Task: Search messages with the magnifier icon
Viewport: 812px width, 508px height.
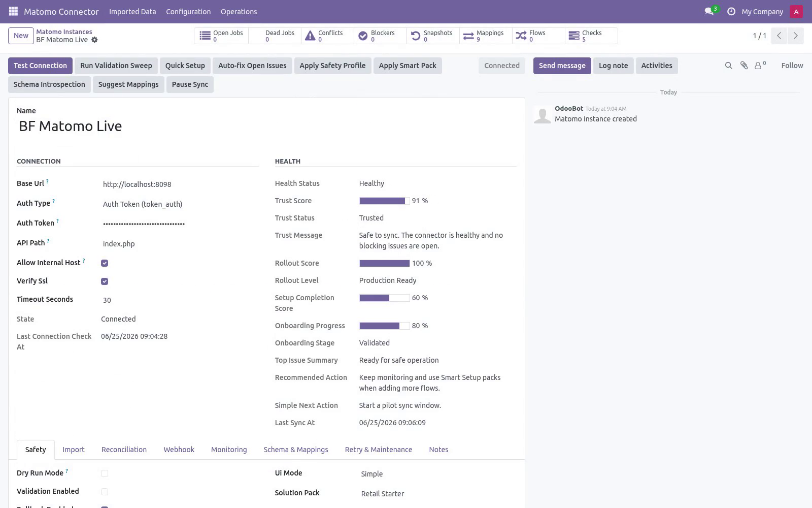Action: [x=728, y=66]
